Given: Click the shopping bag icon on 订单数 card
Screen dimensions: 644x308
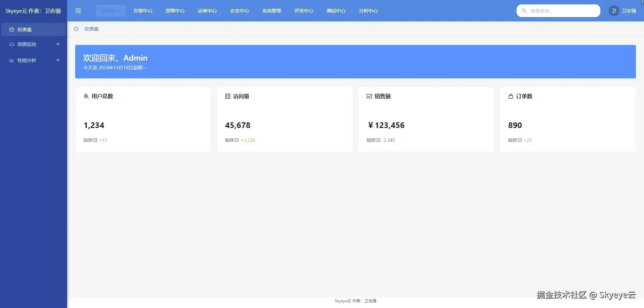Looking at the screenshot, I should point(511,96).
